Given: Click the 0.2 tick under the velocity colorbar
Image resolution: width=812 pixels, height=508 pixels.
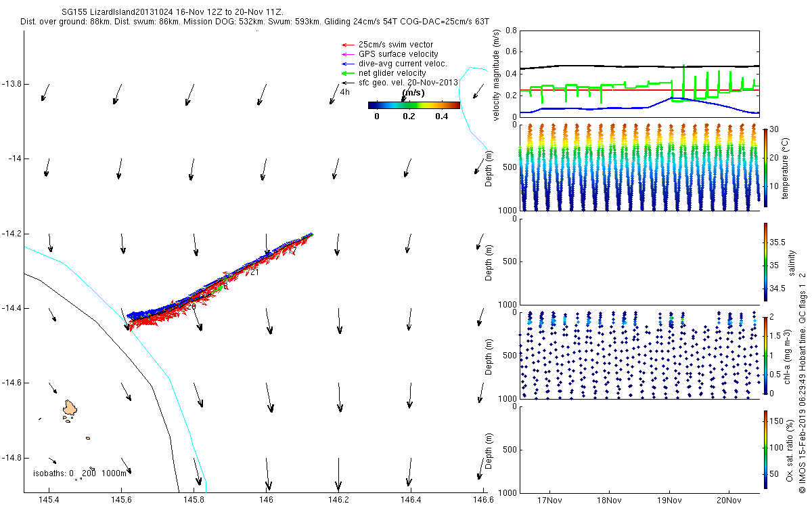Looking at the screenshot, I should (408, 117).
